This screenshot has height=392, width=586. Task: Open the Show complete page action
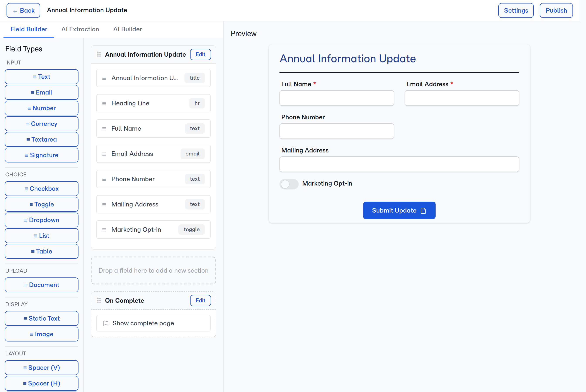pos(153,323)
